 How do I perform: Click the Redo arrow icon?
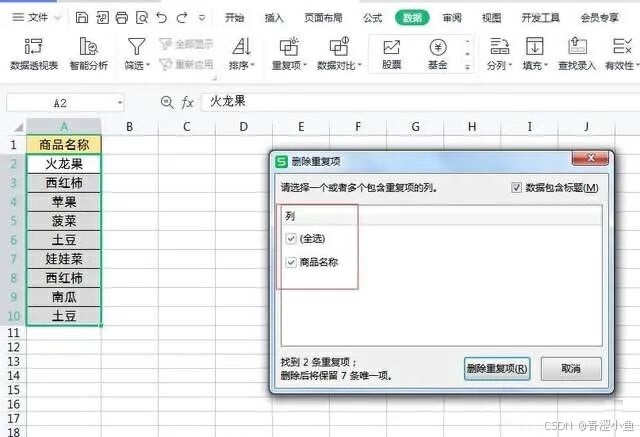tap(182, 18)
